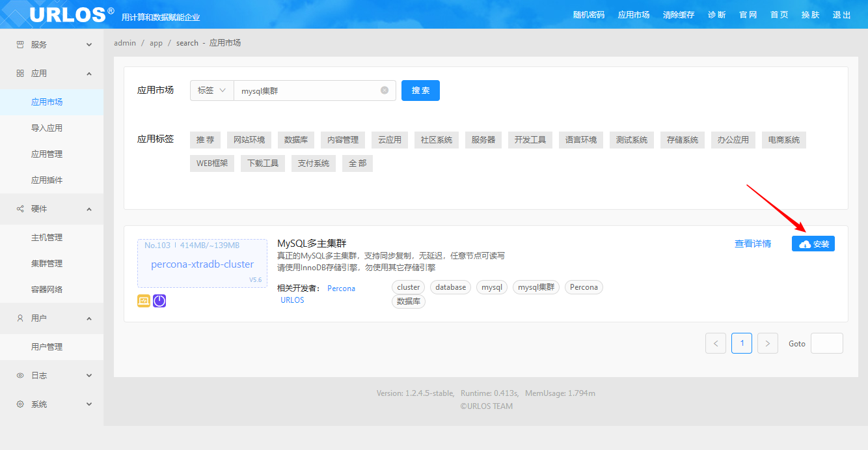Click the MySQL多主集群 title
The image size is (868, 450).
[312, 244]
